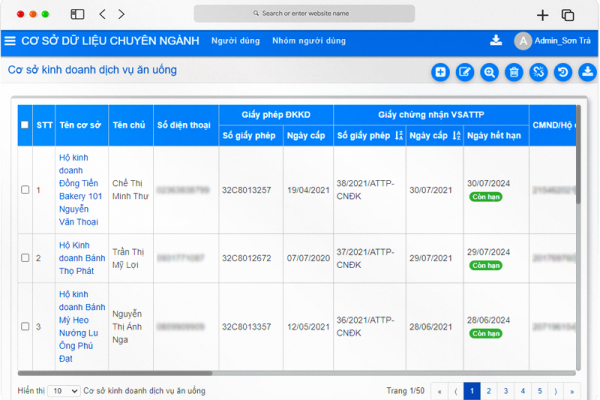Go to page 5

point(540,391)
